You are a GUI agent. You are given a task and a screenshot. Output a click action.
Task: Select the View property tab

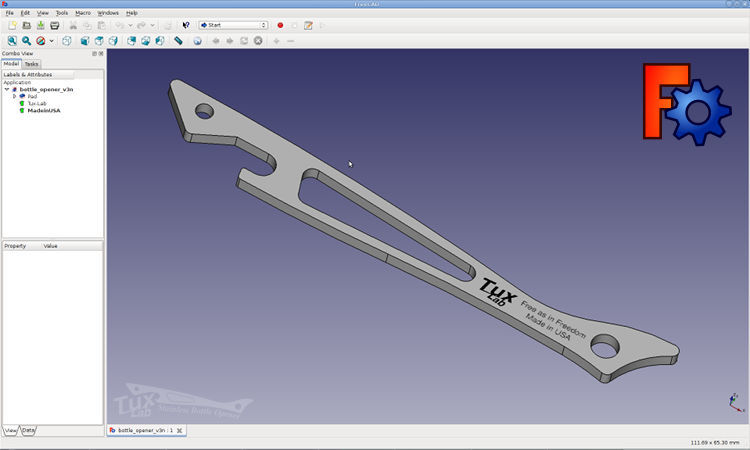pos(11,430)
